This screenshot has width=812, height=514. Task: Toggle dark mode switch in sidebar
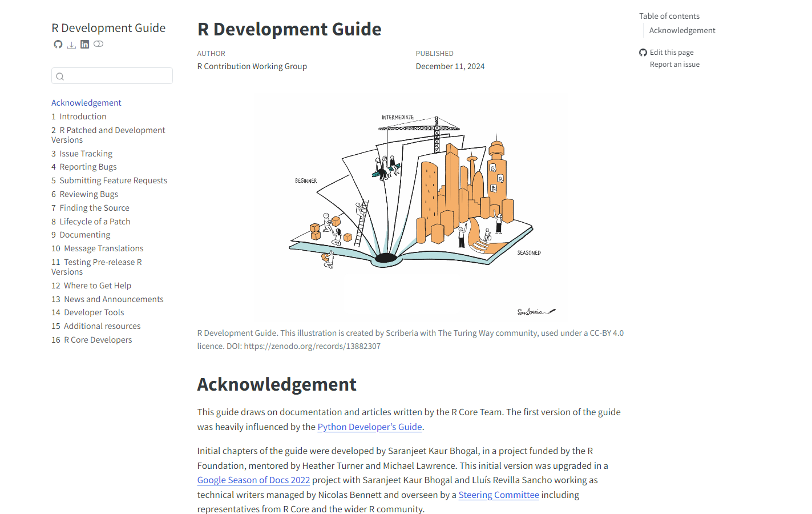click(98, 44)
